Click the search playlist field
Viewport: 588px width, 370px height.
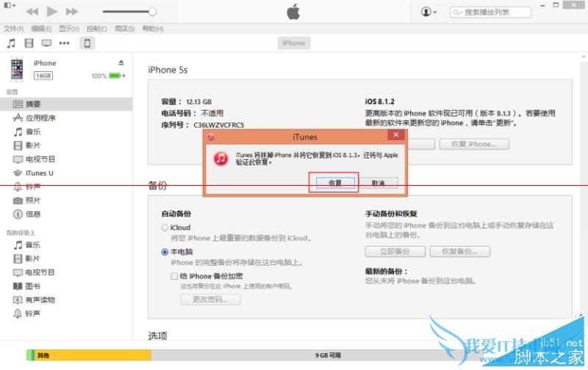coord(490,12)
